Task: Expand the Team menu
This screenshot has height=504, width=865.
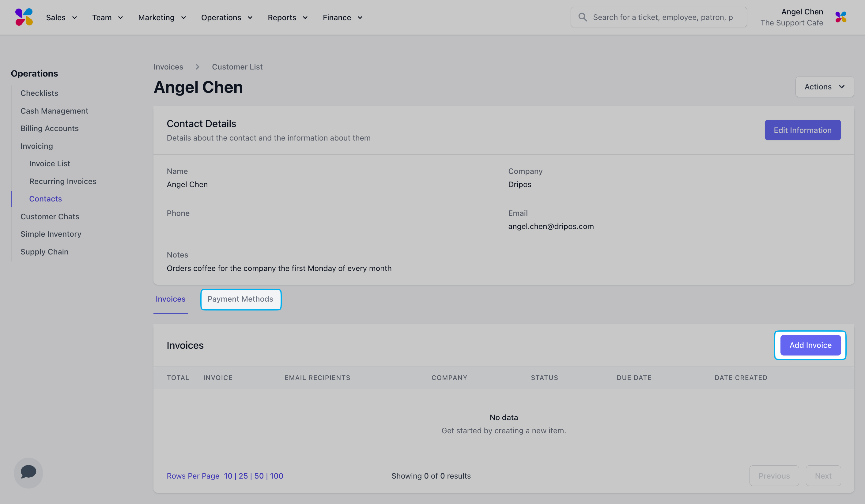Action: click(108, 17)
